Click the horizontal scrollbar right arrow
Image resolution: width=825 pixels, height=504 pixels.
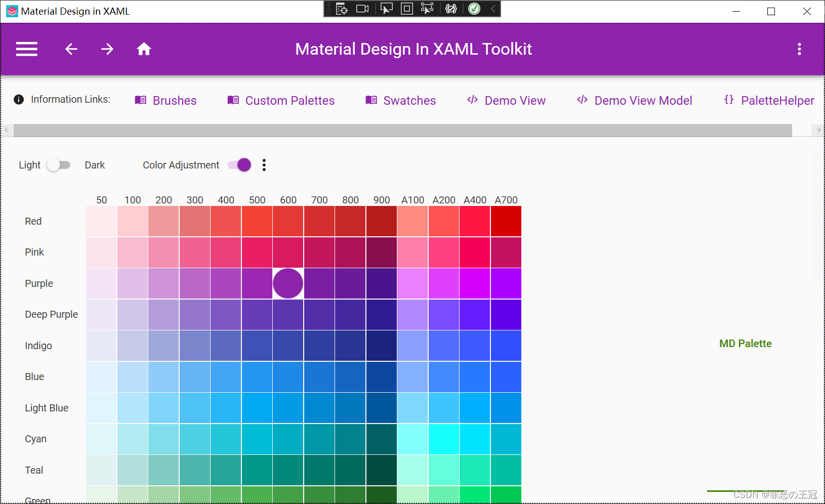(x=818, y=130)
